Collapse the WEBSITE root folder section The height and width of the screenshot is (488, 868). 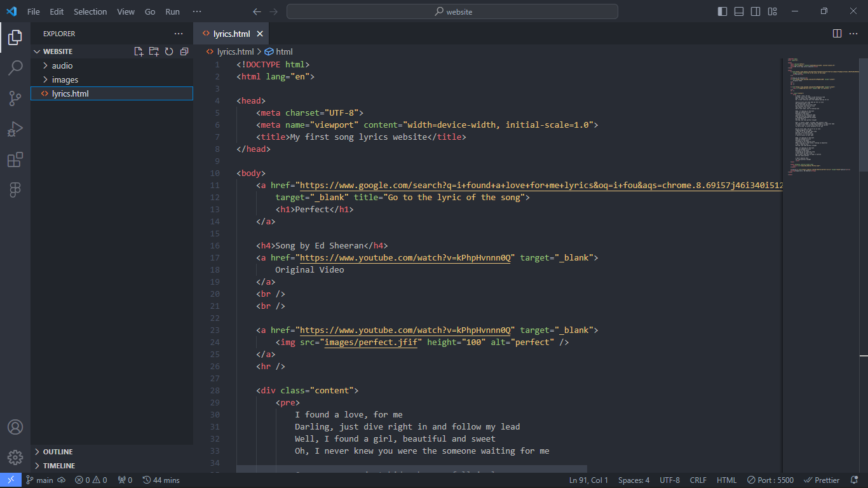coord(57,51)
